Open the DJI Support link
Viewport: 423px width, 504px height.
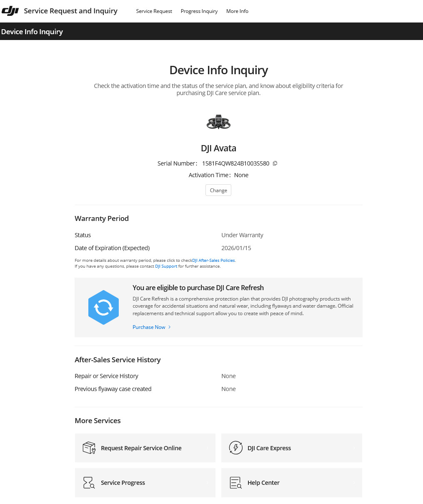coord(166,266)
